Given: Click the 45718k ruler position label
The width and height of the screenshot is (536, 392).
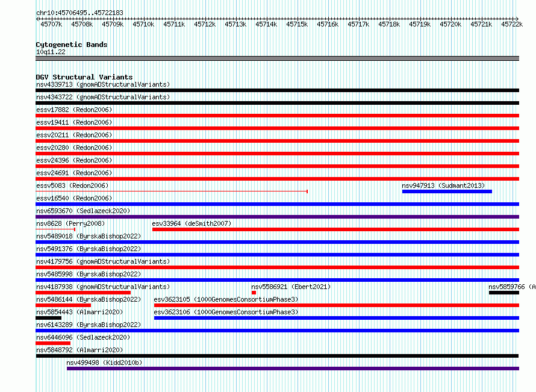Looking at the screenshot, I should click(x=389, y=24).
